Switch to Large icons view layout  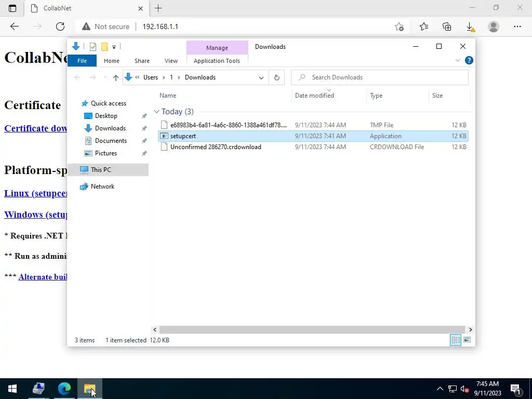point(467,340)
